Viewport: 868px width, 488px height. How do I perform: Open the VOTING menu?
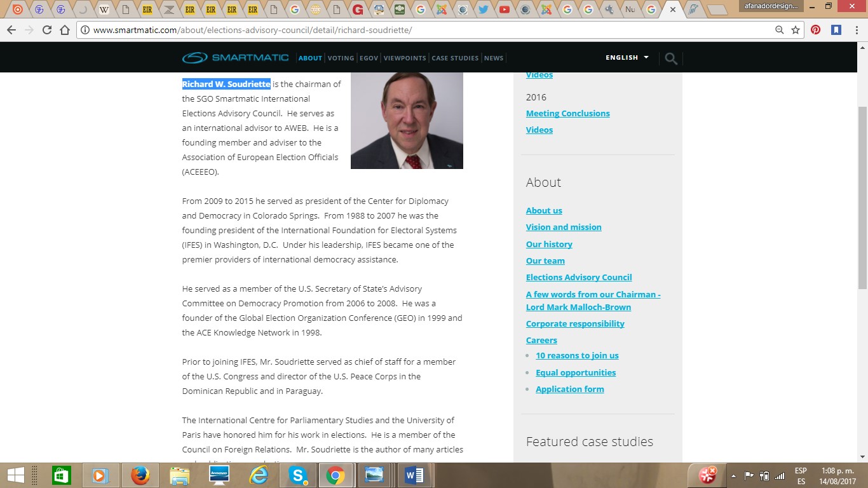pyautogui.click(x=341, y=58)
